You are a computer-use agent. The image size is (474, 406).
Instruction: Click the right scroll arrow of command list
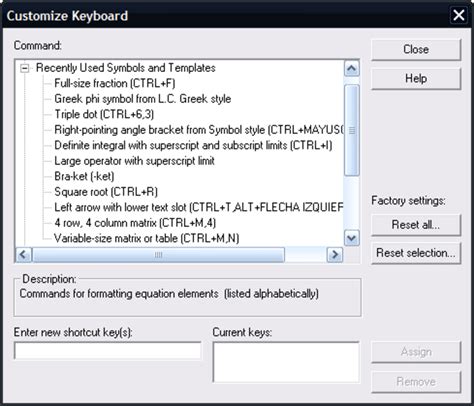(335, 255)
